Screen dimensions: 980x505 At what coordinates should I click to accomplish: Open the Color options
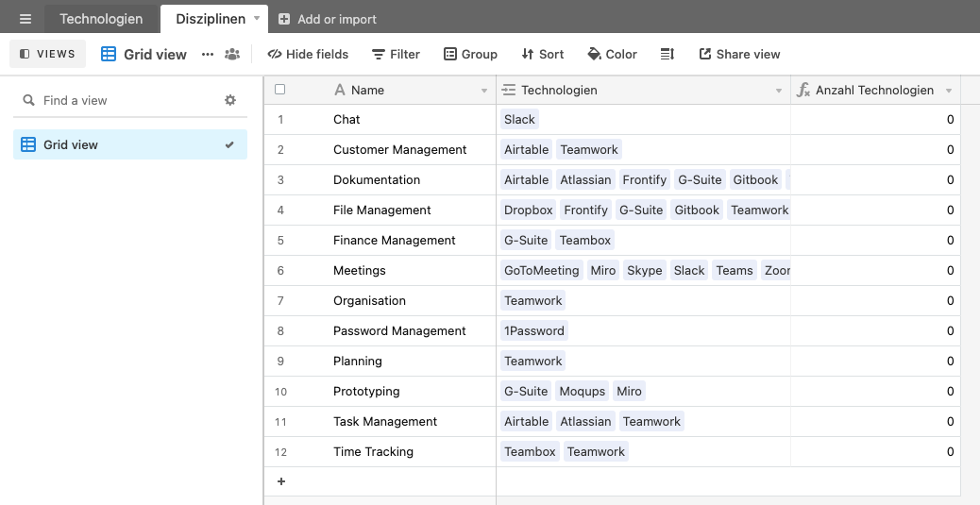point(613,55)
